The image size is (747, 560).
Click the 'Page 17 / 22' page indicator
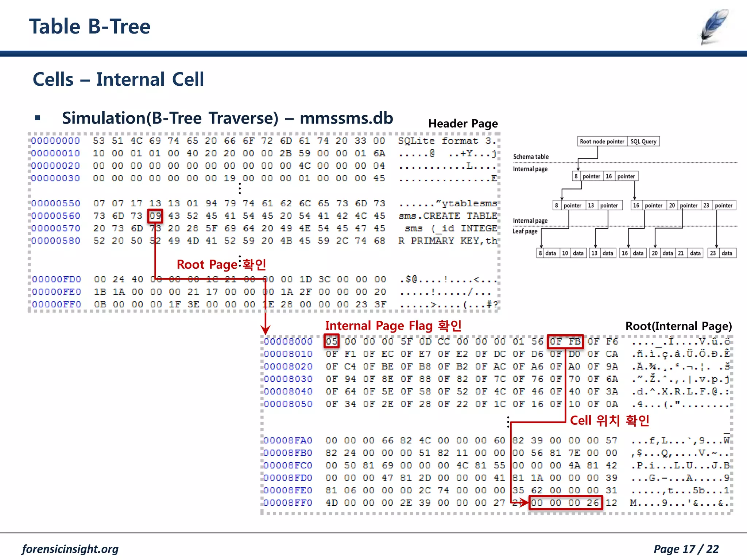[686, 549]
